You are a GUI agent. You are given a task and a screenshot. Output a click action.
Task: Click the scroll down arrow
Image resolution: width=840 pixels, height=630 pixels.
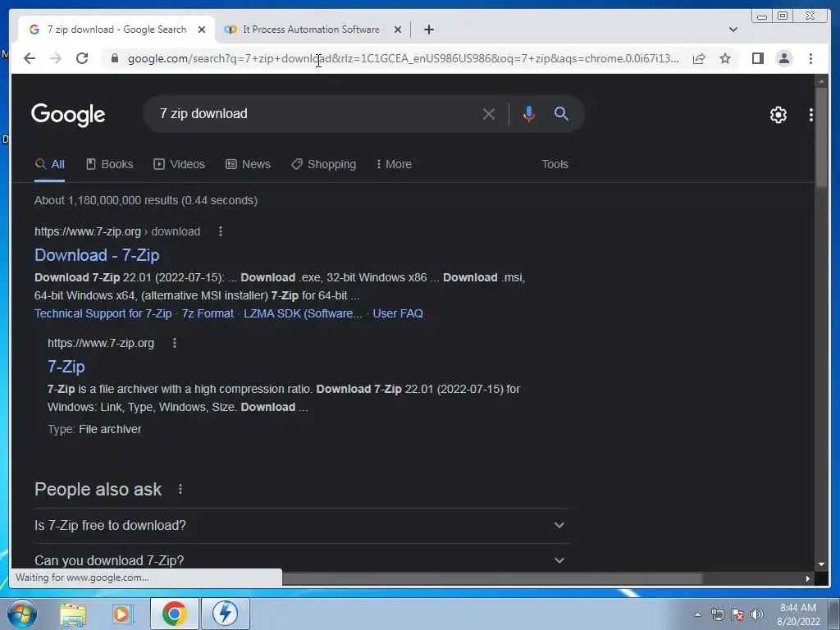click(821, 564)
